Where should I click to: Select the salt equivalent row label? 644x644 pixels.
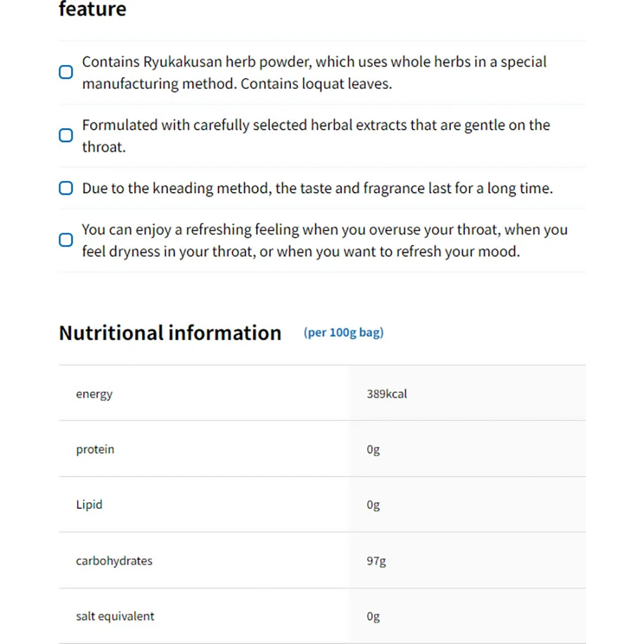[x=115, y=616]
